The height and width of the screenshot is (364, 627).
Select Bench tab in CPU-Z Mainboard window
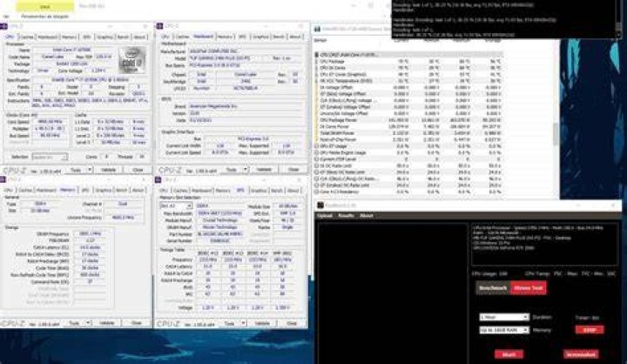click(279, 37)
